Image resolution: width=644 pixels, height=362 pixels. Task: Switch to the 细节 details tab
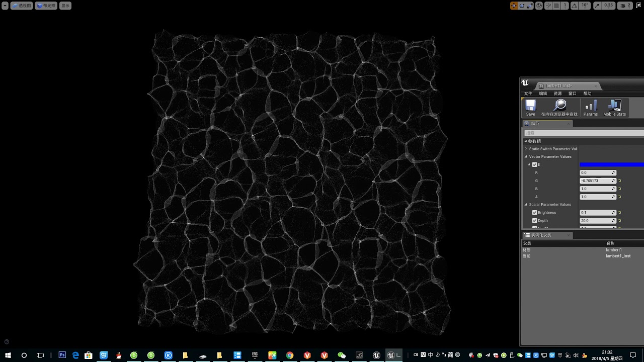pyautogui.click(x=547, y=123)
